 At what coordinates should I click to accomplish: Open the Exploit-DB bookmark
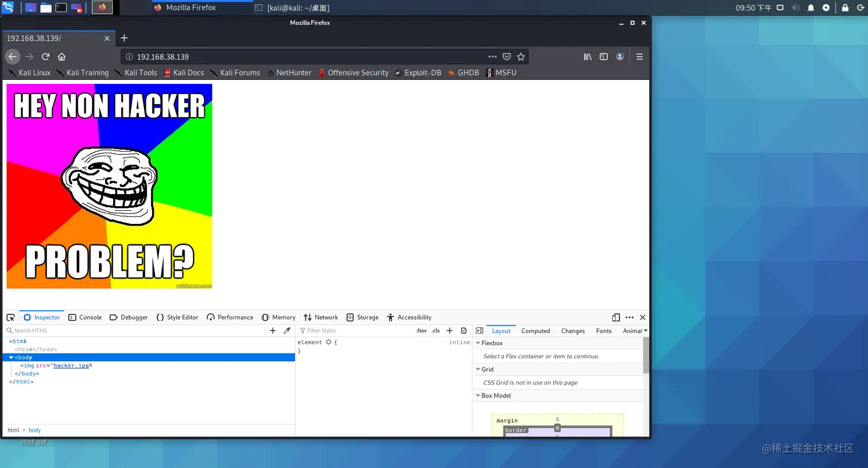coord(418,73)
